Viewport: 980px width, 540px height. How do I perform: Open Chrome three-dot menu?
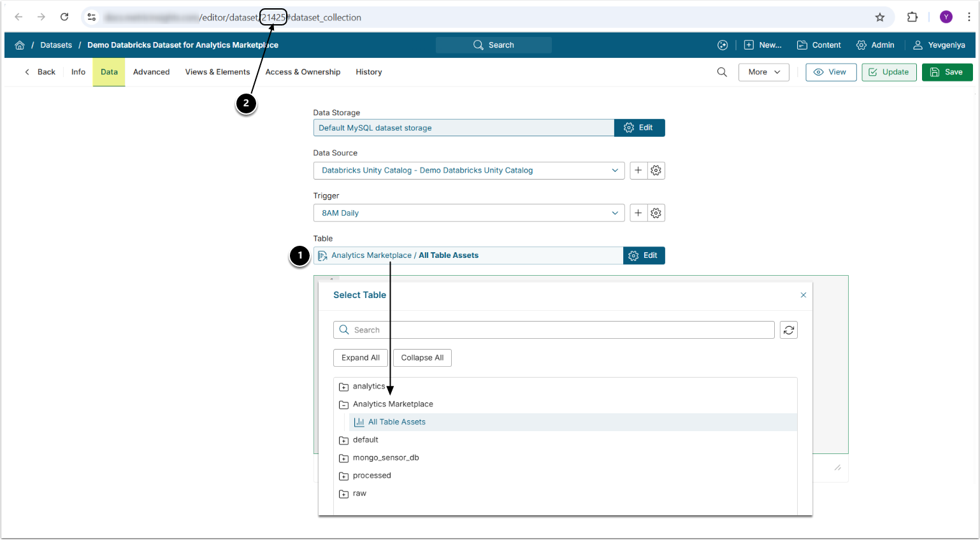(x=969, y=17)
